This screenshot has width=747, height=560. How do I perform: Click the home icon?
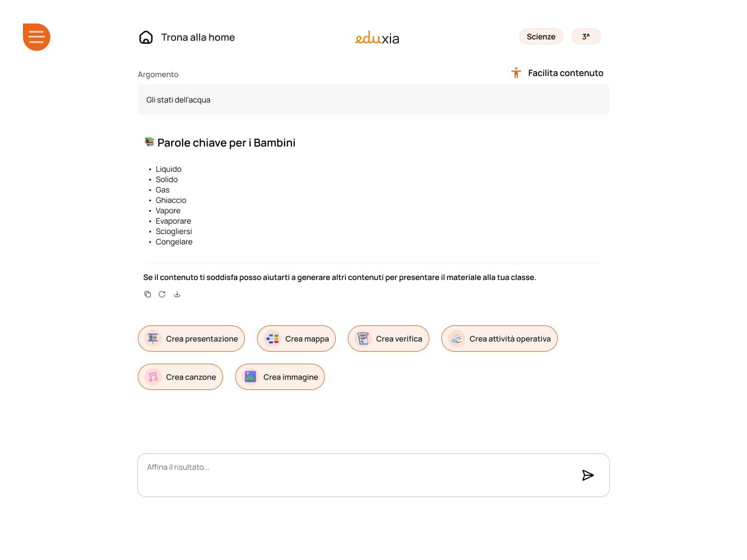pos(146,37)
